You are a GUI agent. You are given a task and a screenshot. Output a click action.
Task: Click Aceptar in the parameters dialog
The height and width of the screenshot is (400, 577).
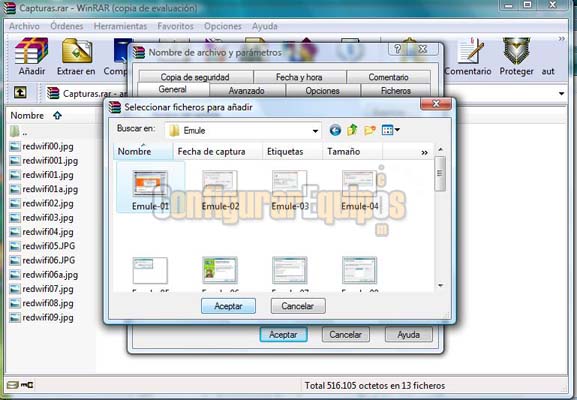283,334
